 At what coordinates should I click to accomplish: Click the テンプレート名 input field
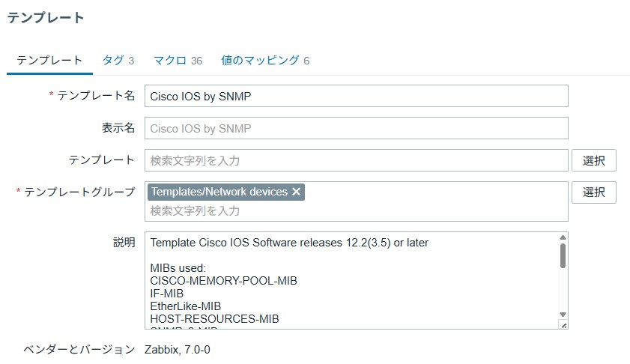[356, 96]
